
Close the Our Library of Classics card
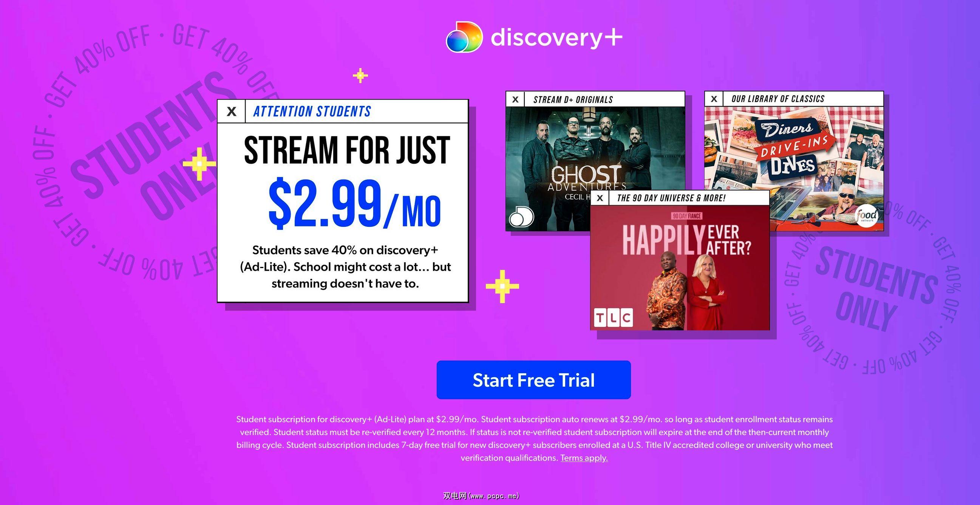click(x=714, y=99)
